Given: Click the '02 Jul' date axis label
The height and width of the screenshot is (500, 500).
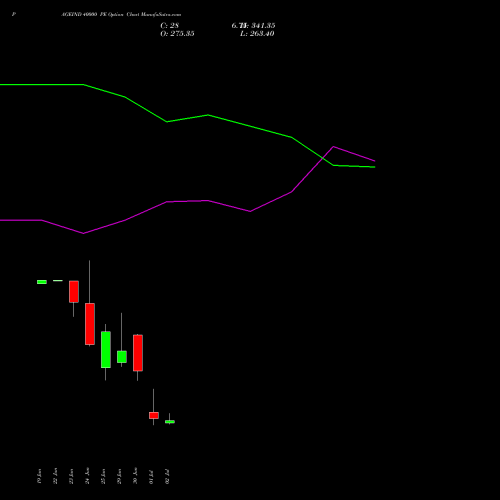Looking at the screenshot, I should [x=167, y=477].
